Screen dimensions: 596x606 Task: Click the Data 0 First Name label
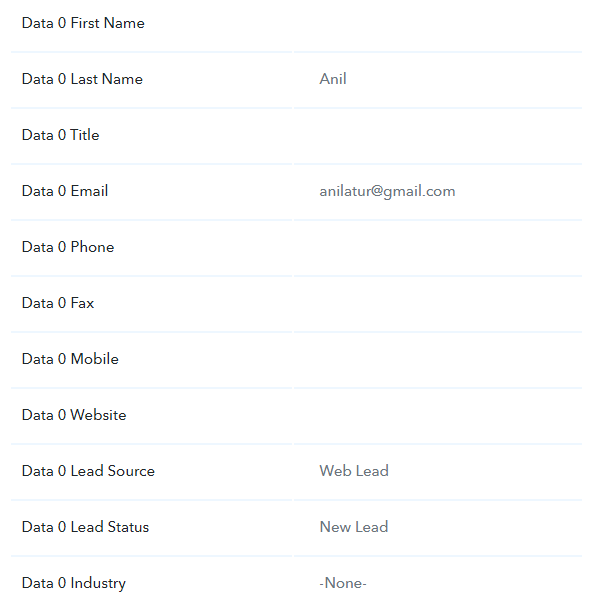click(x=83, y=23)
